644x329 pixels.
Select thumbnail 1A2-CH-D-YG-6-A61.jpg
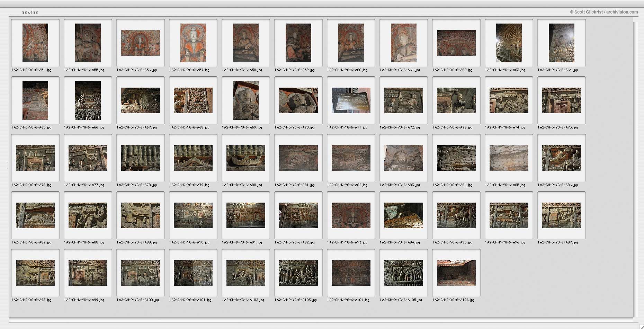click(x=404, y=43)
